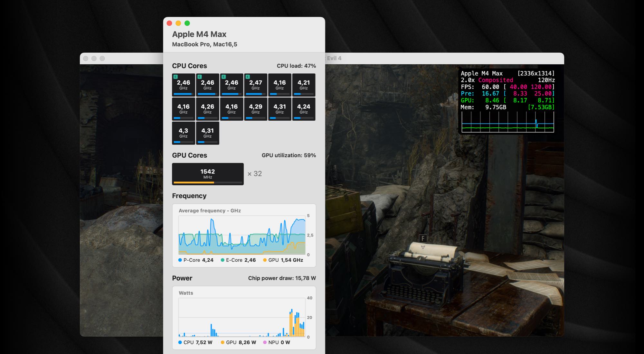Click the CPU load 47% label
Viewport: 644px width, 354px height.
[x=296, y=66]
